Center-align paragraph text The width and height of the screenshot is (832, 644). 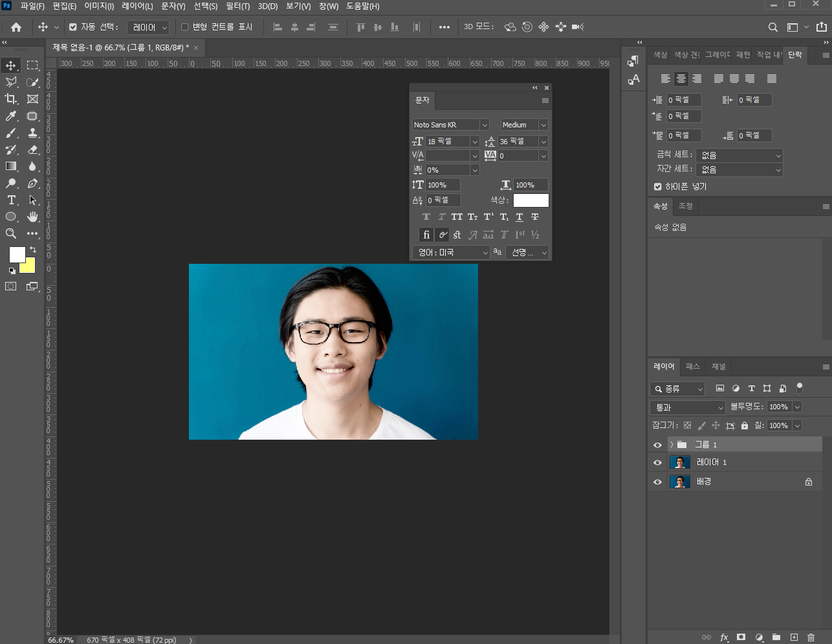pyautogui.click(x=681, y=79)
